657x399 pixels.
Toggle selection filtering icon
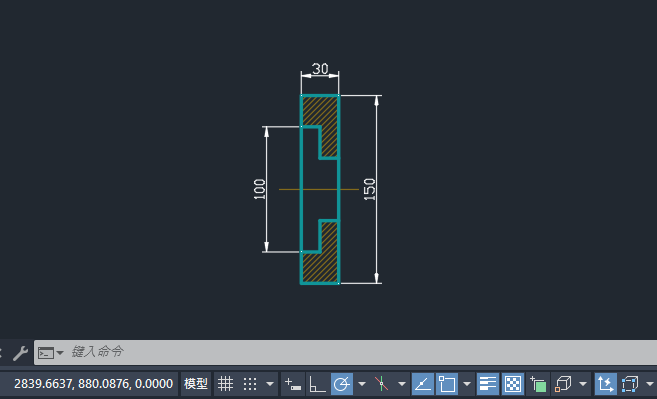coord(629,383)
